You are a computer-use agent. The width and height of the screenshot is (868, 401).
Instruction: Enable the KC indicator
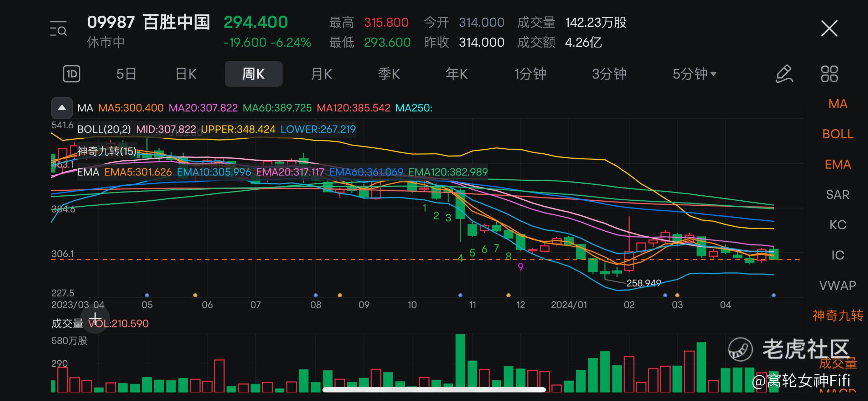coord(838,225)
